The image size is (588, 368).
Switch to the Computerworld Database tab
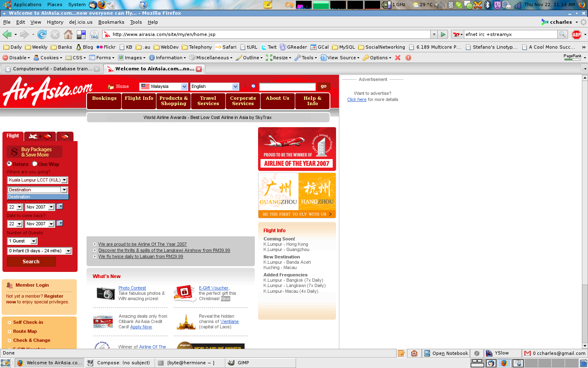(x=51, y=69)
